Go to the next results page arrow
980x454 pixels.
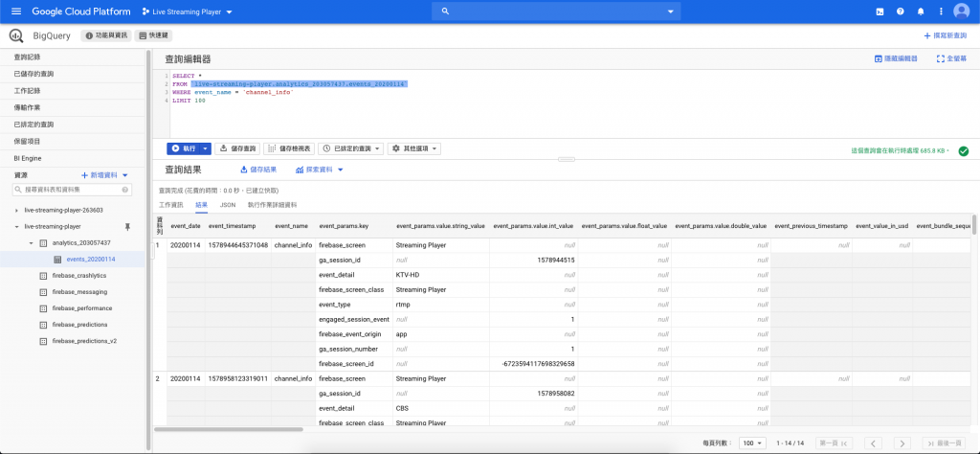pyautogui.click(x=902, y=443)
